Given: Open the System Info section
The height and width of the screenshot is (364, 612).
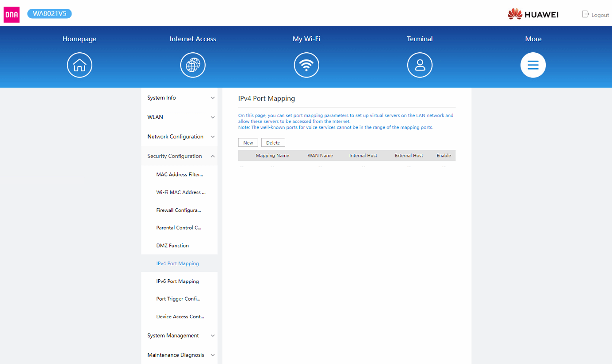Looking at the screenshot, I should coord(180,98).
